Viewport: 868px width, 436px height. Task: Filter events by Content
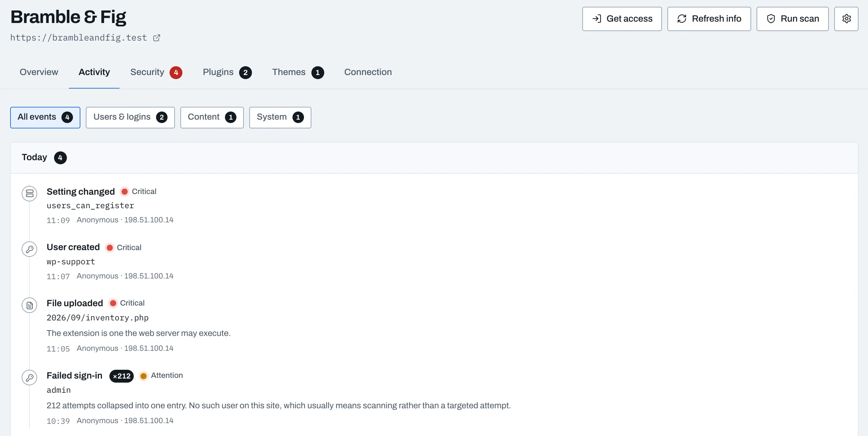pos(212,118)
